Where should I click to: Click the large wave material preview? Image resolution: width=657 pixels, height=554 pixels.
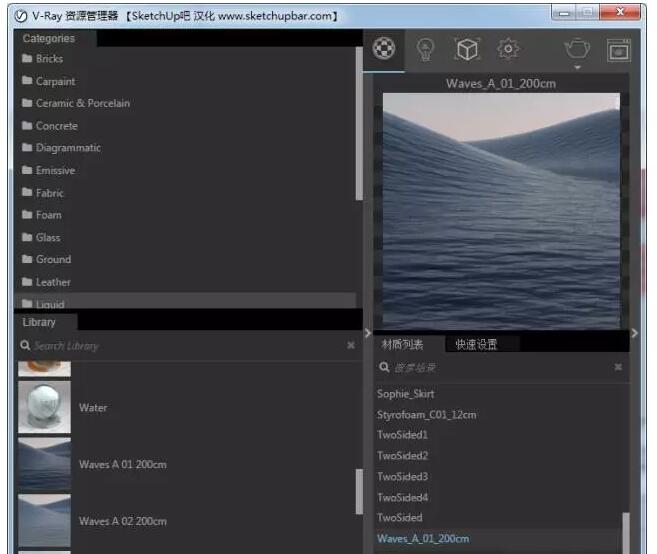[x=501, y=211]
